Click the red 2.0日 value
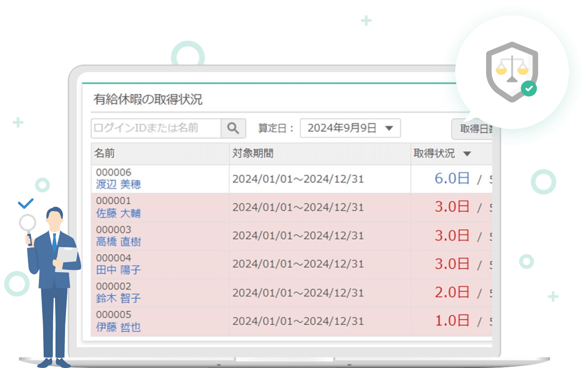 [452, 292]
